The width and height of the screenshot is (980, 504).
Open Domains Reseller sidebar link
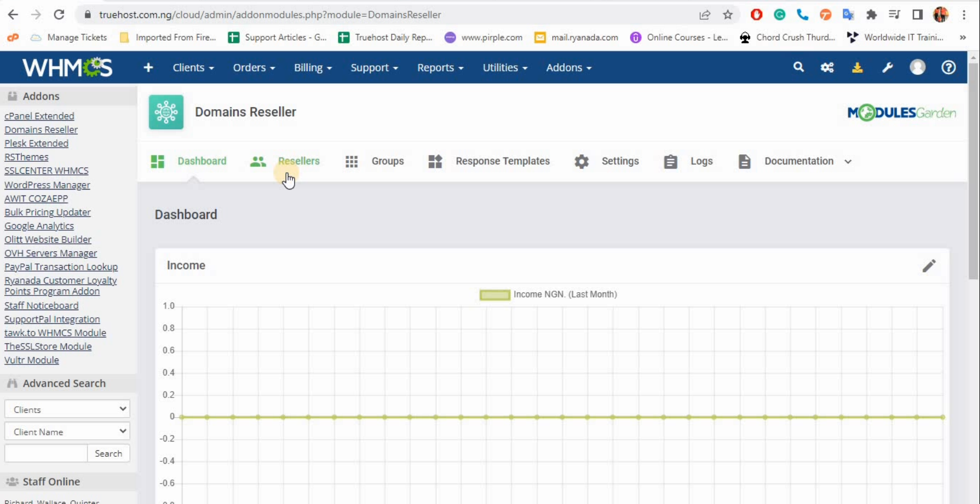pos(41,129)
